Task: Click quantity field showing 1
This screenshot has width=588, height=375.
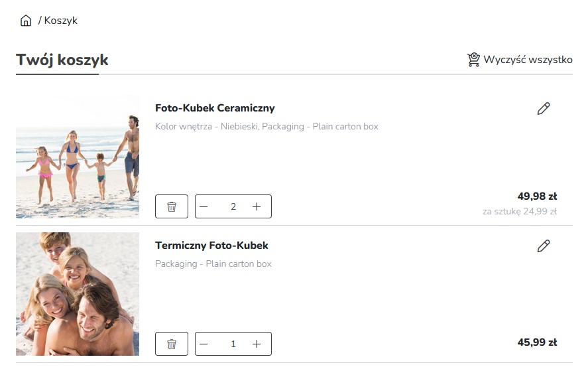Action: point(233,344)
